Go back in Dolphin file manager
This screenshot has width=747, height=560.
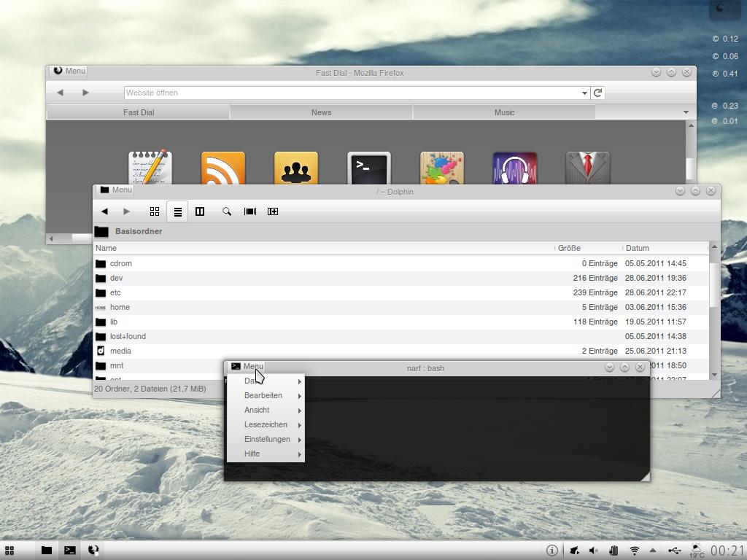[x=104, y=211]
